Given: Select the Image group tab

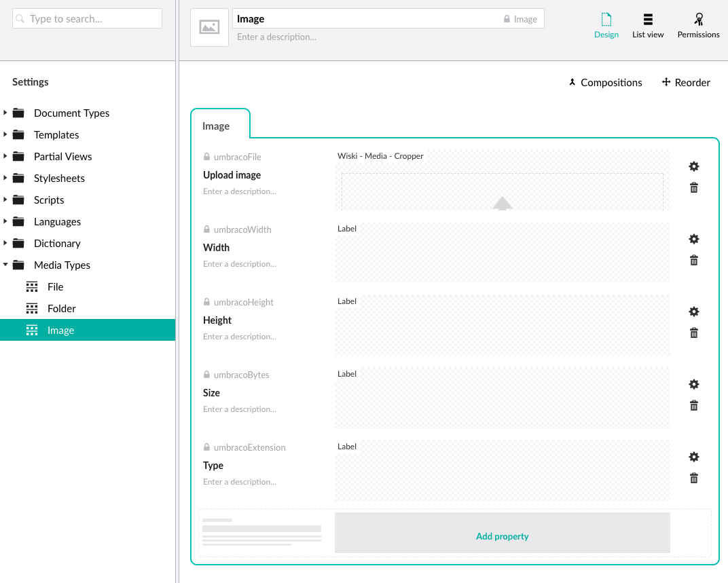Looking at the screenshot, I should (217, 126).
